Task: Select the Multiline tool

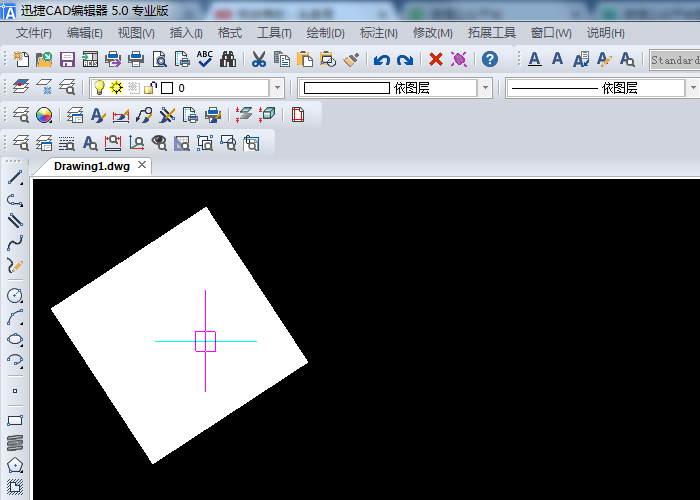Action: point(15,221)
